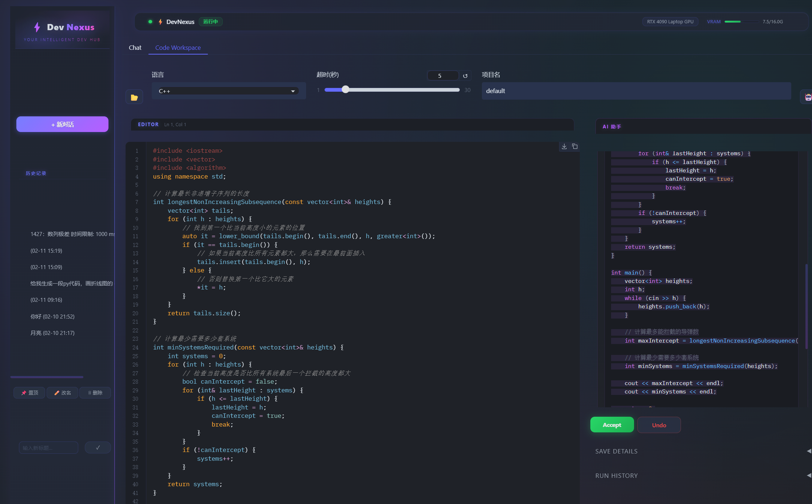Rename conversation with 改名 pencil button
The image size is (812, 504).
coord(63,393)
